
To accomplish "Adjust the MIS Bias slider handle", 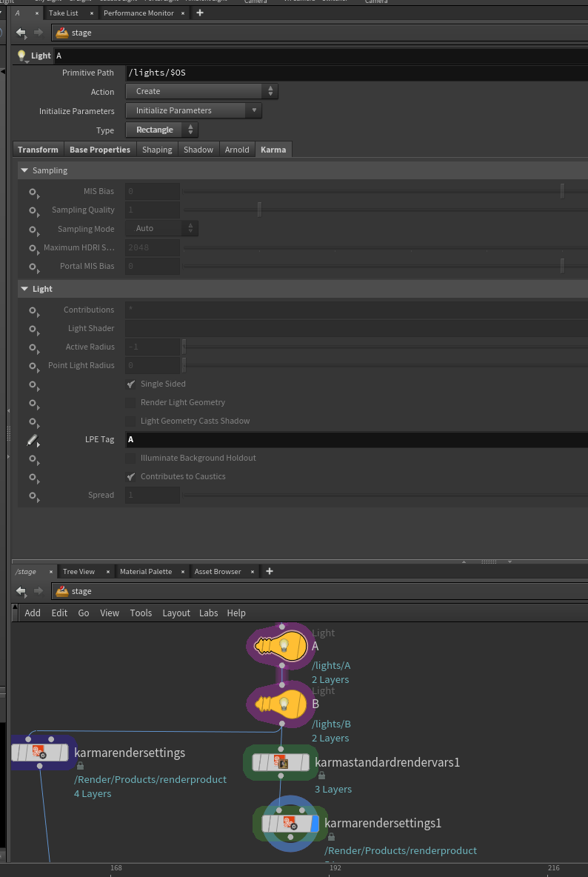I will pyautogui.click(x=562, y=190).
